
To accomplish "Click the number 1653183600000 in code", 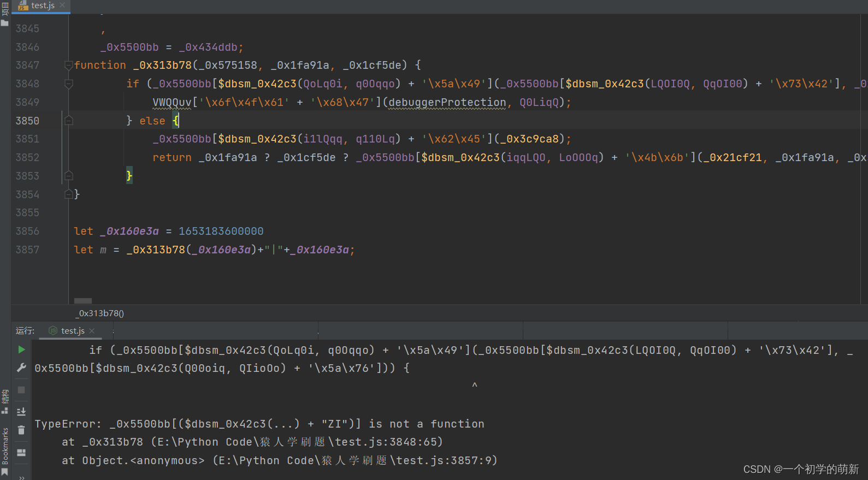I will click(x=221, y=231).
